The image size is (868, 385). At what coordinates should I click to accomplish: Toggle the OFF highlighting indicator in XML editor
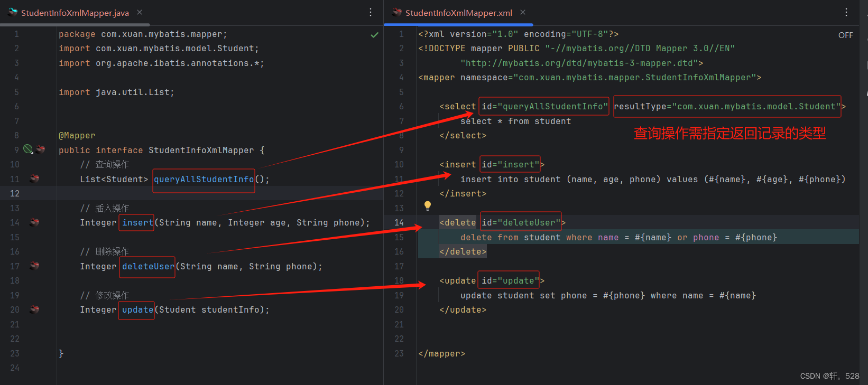[x=845, y=35]
